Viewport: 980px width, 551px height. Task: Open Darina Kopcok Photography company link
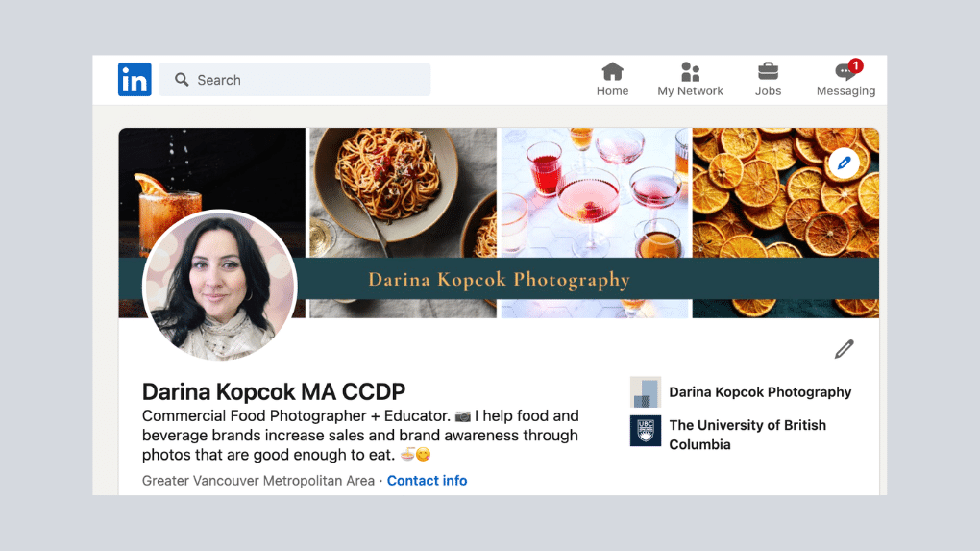click(x=760, y=392)
